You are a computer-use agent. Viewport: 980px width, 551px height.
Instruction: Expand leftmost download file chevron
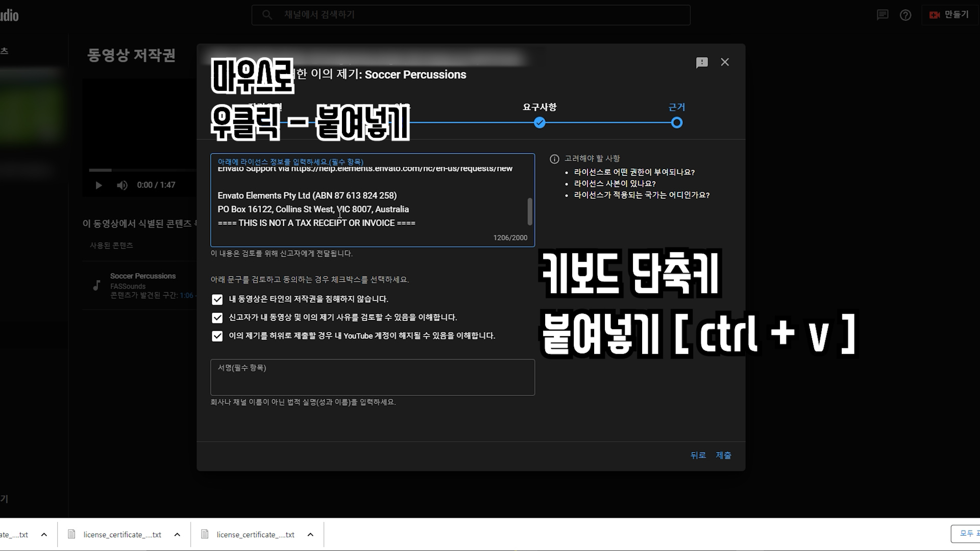44,535
